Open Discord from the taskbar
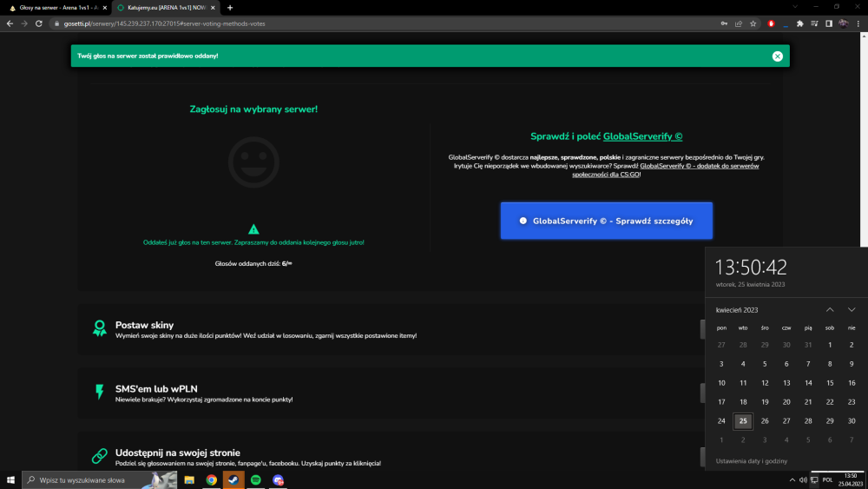Viewport: 868px width, 489px height. point(278,479)
